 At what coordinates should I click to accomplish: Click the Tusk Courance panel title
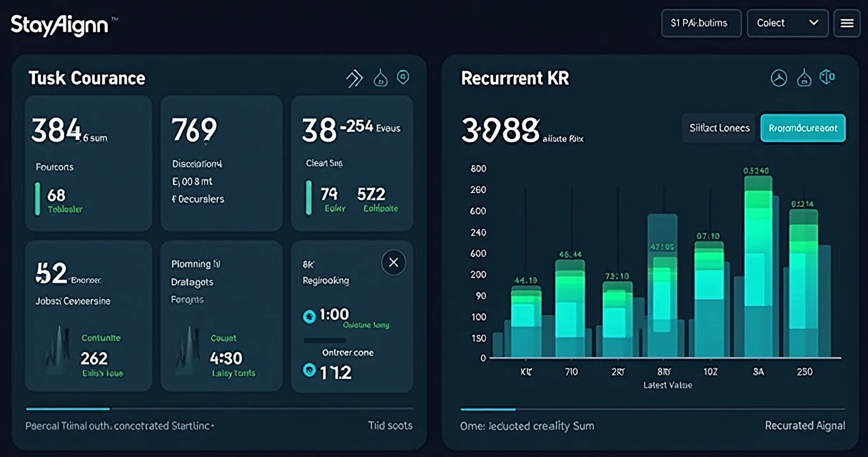pos(86,78)
